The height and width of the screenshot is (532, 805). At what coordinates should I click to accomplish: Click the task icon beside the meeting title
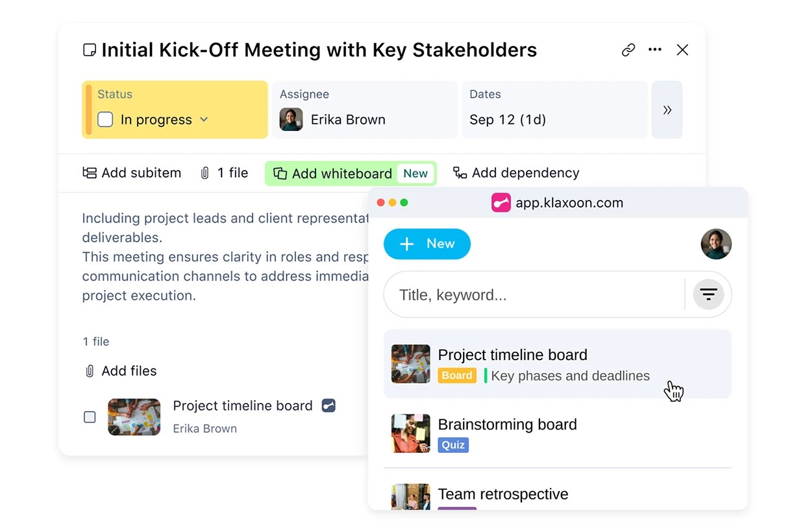[x=89, y=49]
